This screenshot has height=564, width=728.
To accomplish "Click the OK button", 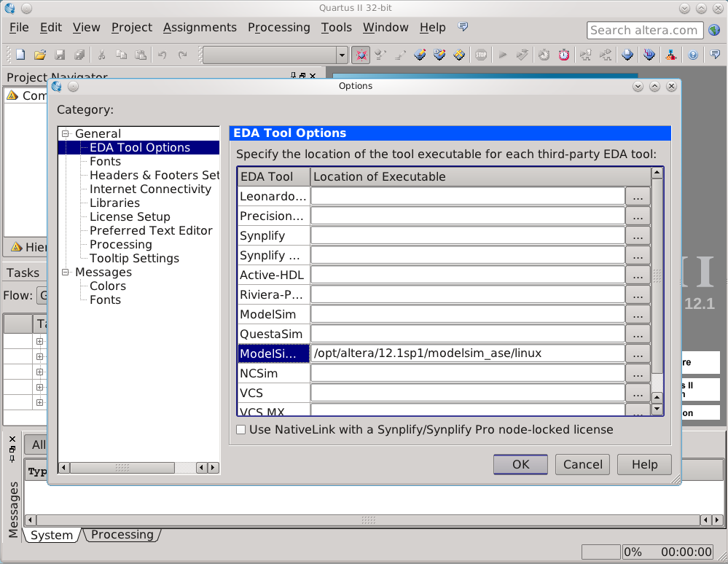I will point(520,464).
